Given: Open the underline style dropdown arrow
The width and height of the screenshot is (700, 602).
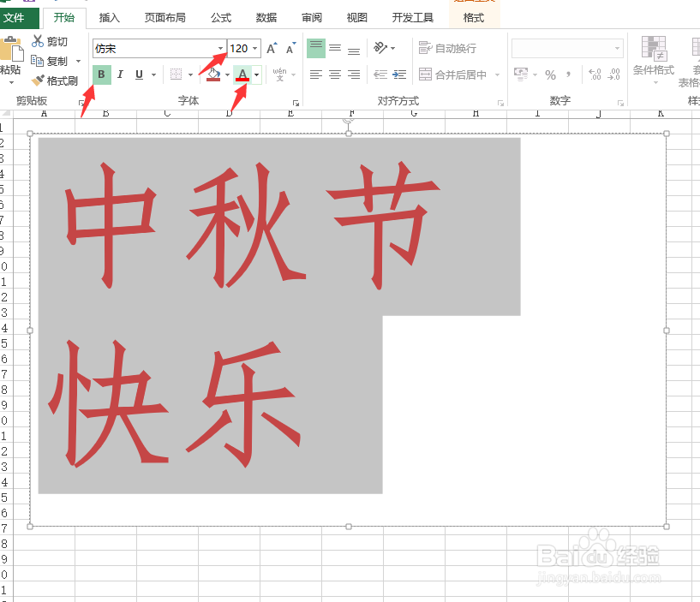Looking at the screenshot, I should click(153, 75).
